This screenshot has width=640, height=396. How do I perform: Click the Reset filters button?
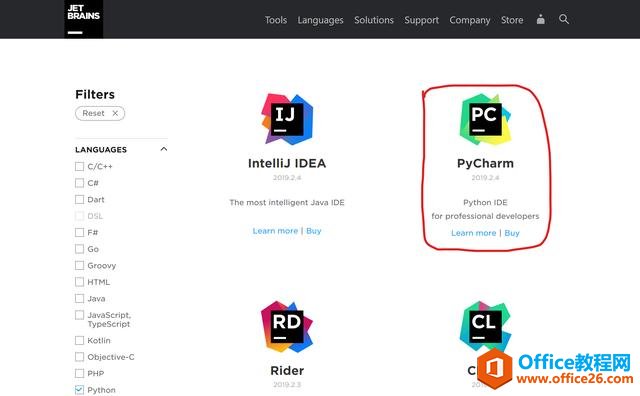coord(100,113)
